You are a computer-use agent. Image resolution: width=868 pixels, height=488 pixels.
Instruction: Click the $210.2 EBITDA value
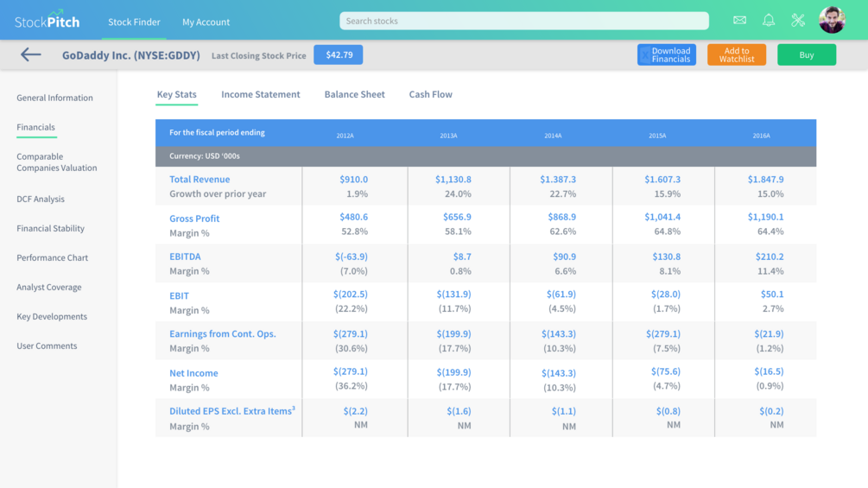770,257
